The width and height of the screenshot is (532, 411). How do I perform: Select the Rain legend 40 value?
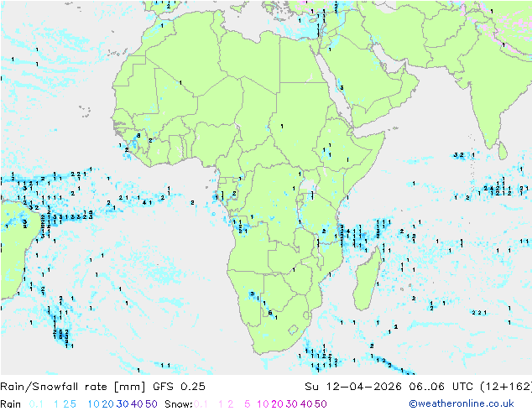(137, 404)
